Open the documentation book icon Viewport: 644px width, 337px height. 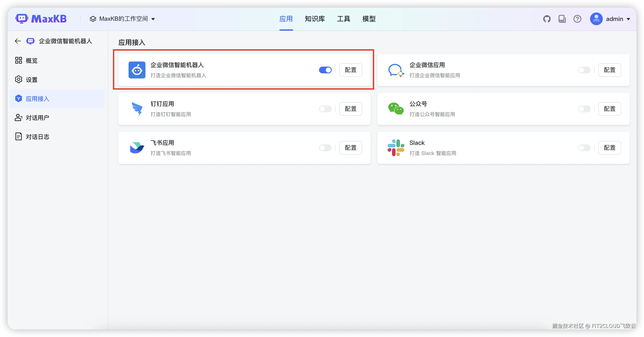point(562,19)
